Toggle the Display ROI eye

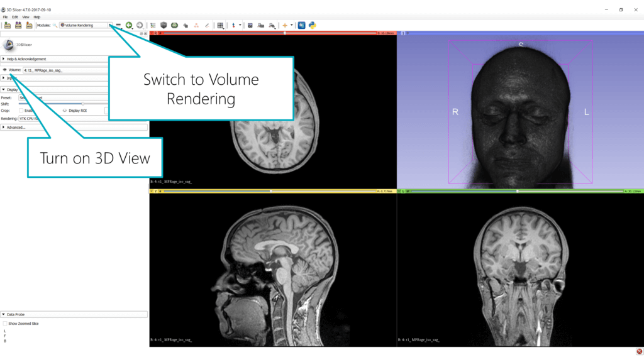pyautogui.click(x=64, y=110)
